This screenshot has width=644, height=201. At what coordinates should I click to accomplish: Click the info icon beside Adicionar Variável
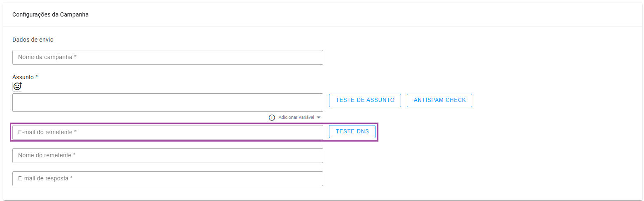coord(272,118)
